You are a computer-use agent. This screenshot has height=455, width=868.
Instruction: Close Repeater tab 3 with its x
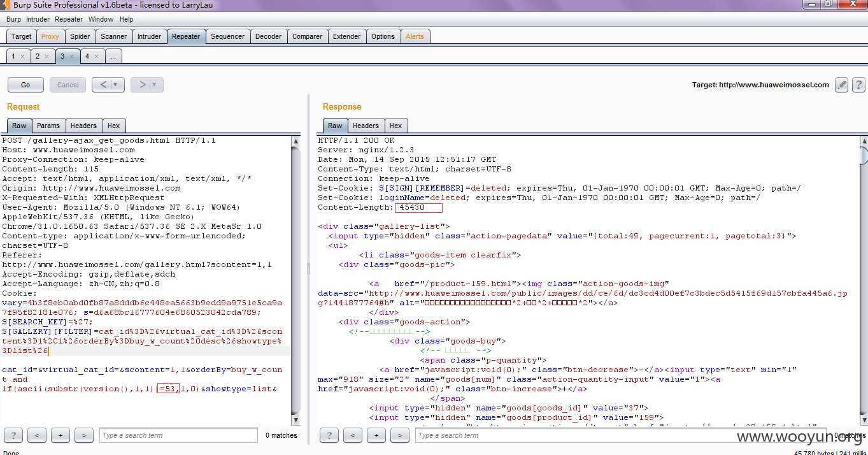(x=71, y=57)
